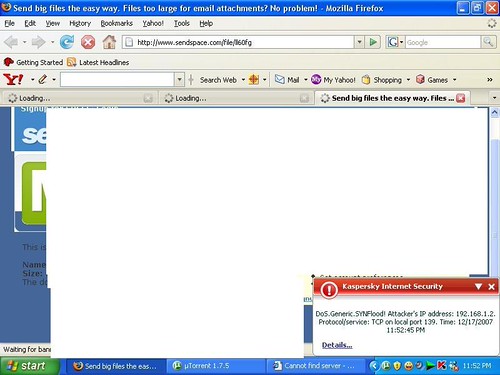Go forward with the Forward arrow

click(x=38, y=42)
